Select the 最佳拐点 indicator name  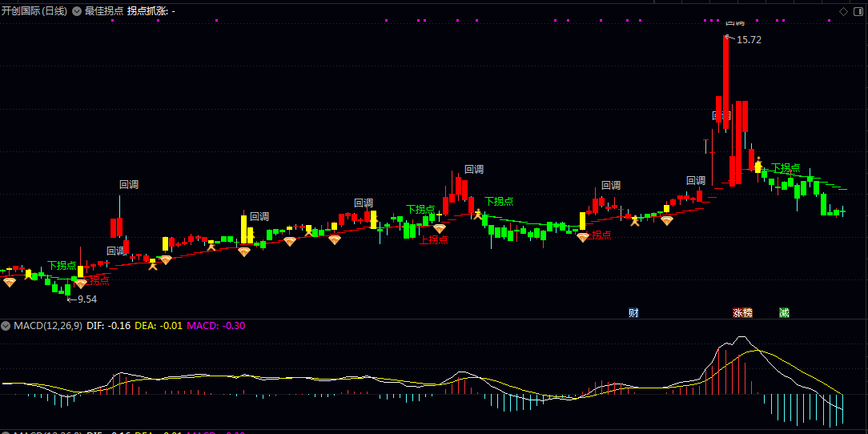coord(104,11)
